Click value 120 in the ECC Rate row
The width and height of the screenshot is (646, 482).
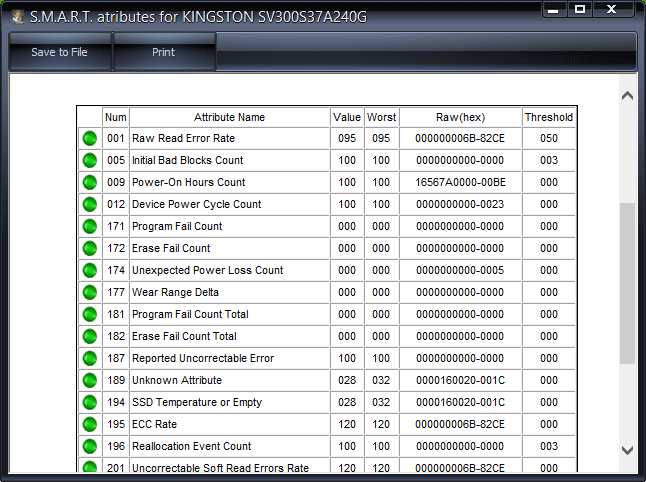coord(347,424)
